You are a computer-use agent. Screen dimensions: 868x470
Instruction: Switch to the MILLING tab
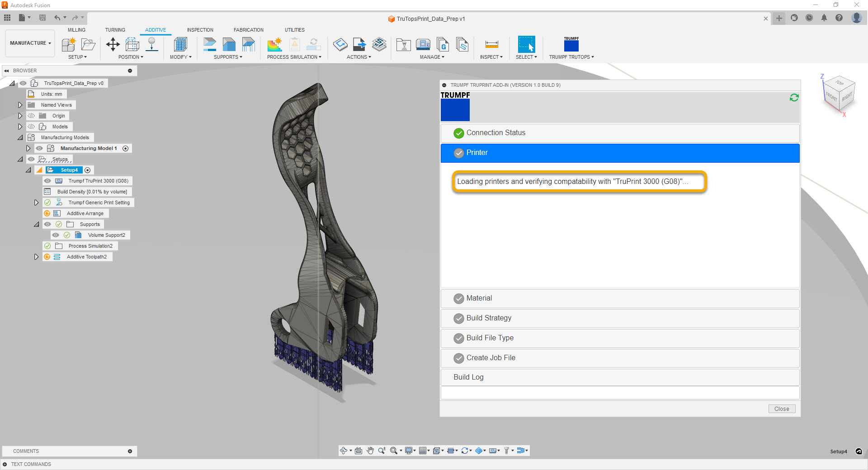click(x=76, y=30)
